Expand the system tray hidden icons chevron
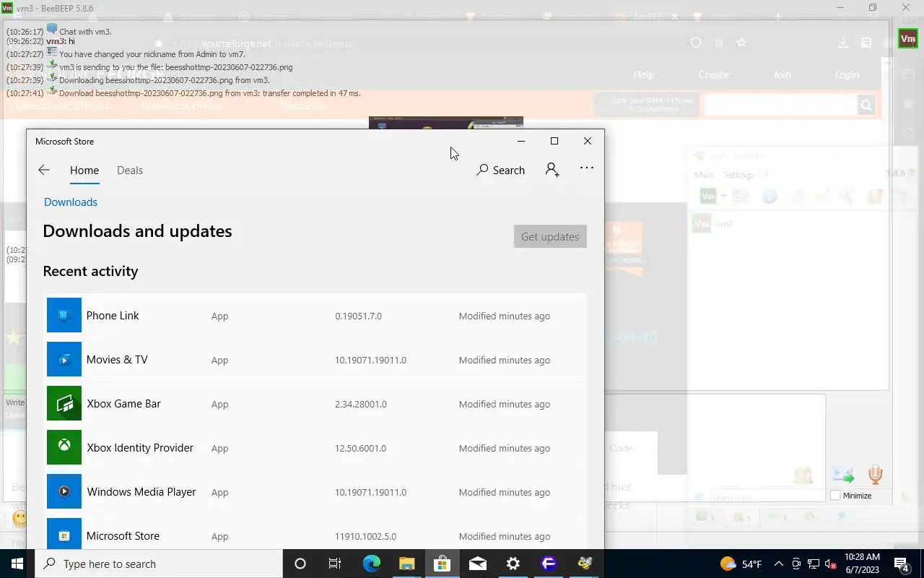Screen dimensions: 924x578 [x=779, y=564]
